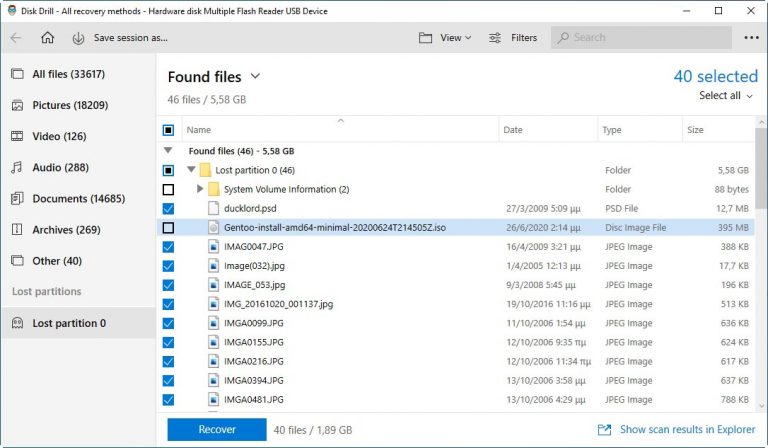Click the Gentoo ISO disc image icon
Screen dimensions: 768x448
point(214,227)
